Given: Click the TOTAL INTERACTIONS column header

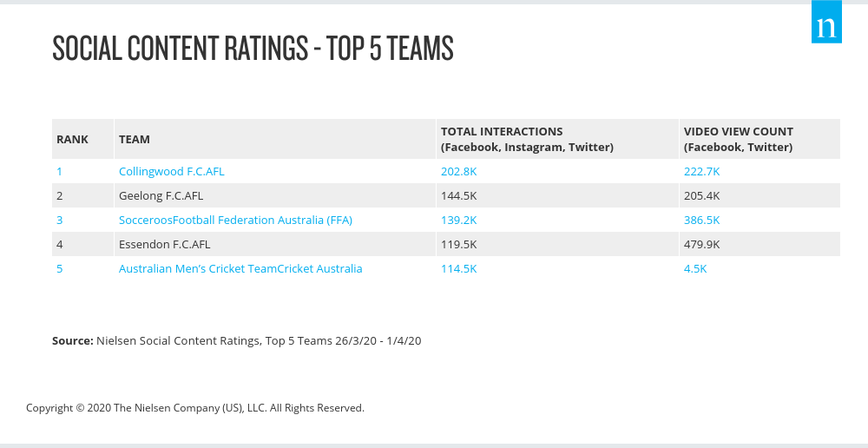Looking at the screenshot, I should tap(527, 139).
